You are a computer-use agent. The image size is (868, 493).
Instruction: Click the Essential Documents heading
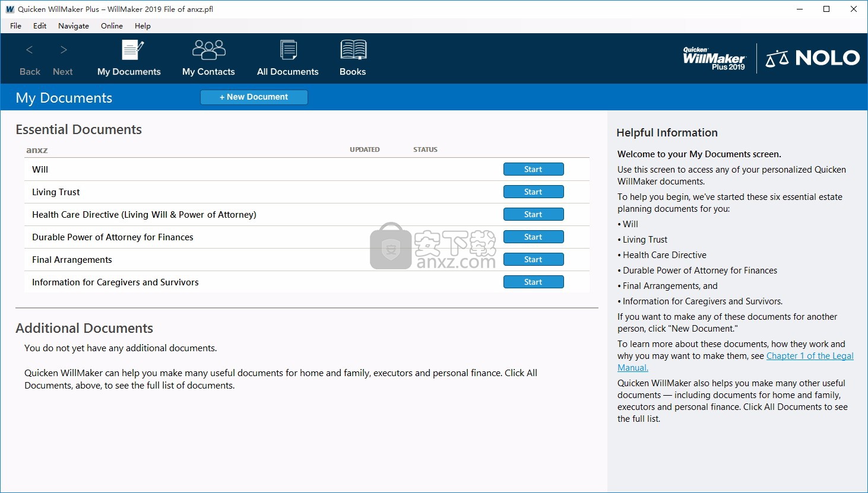78,129
